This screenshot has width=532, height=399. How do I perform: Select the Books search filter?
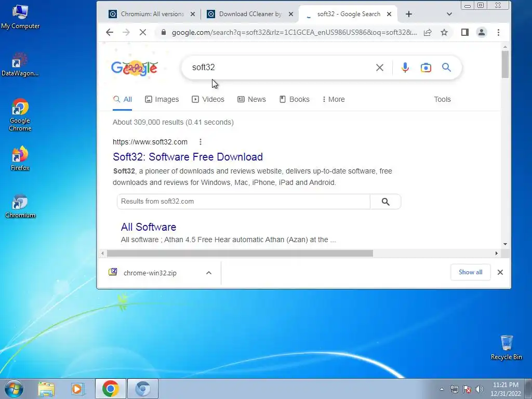tap(294, 99)
